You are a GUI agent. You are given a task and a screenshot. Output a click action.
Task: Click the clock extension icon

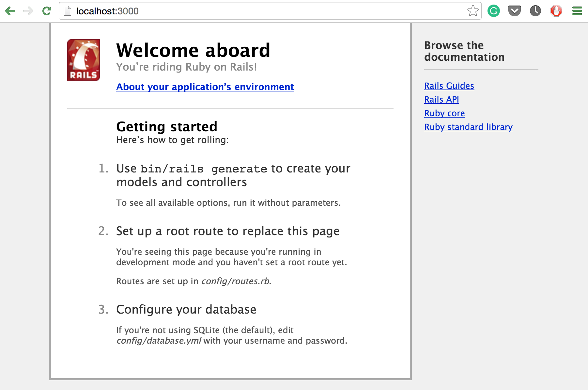535,11
